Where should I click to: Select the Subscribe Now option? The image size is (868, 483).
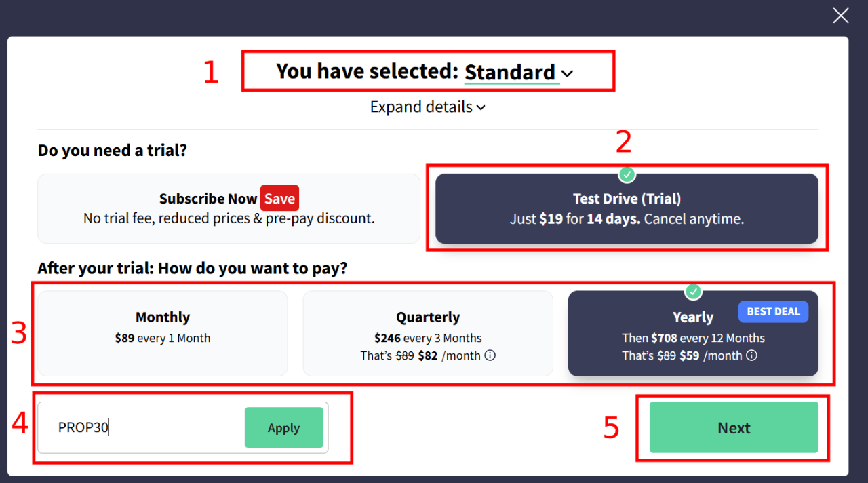pos(229,208)
